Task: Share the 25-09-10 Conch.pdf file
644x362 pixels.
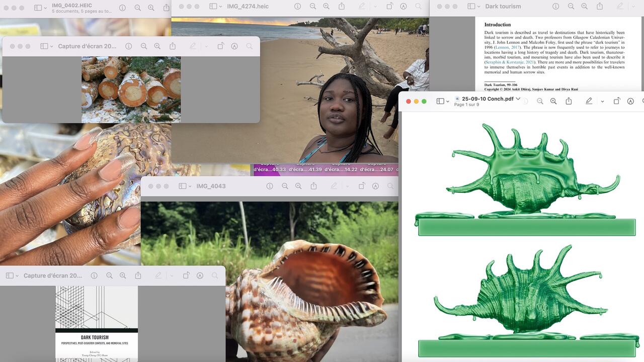Action: 569,101
